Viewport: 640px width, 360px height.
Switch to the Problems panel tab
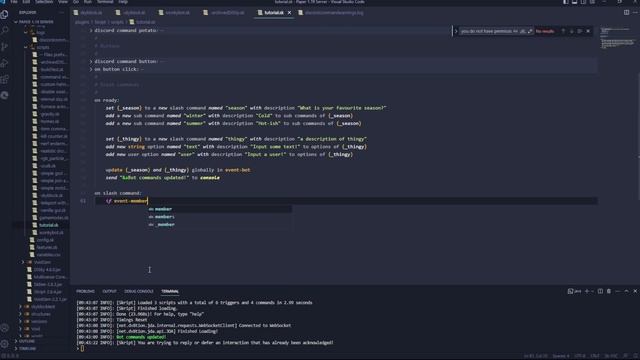coord(85,291)
